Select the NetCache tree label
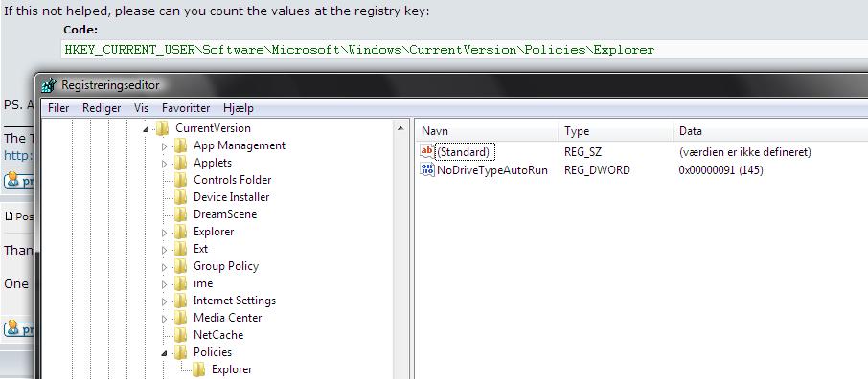The height and width of the screenshot is (379, 868). click(218, 335)
